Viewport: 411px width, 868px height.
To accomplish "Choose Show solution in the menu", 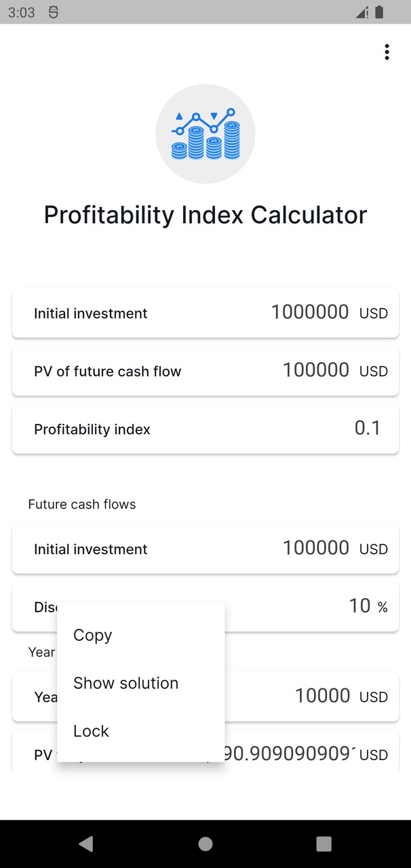I will coord(125,683).
